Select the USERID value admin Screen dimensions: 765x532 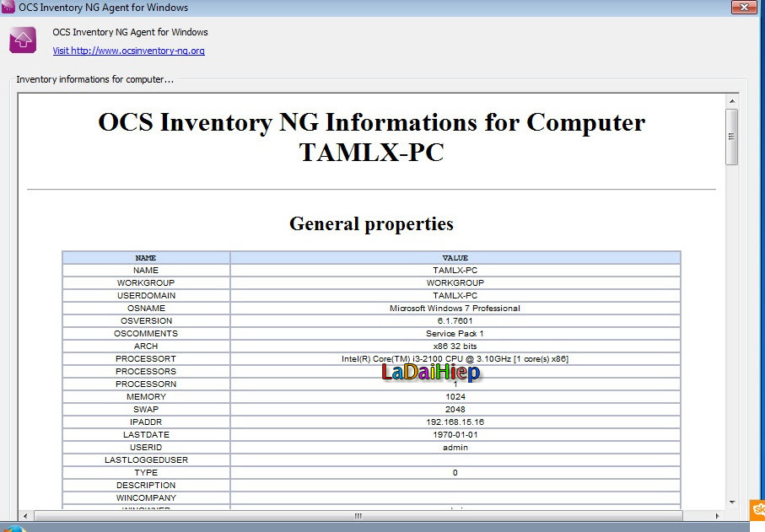[455, 448]
